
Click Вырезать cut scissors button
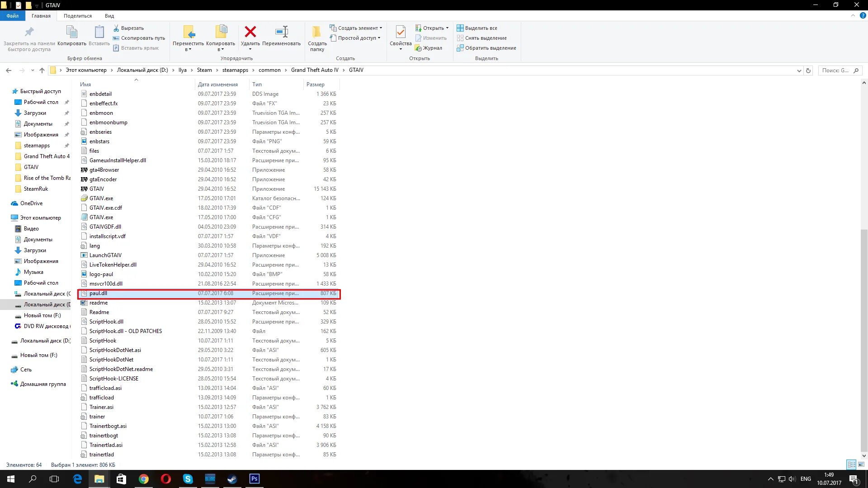pyautogui.click(x=128, y=28)
